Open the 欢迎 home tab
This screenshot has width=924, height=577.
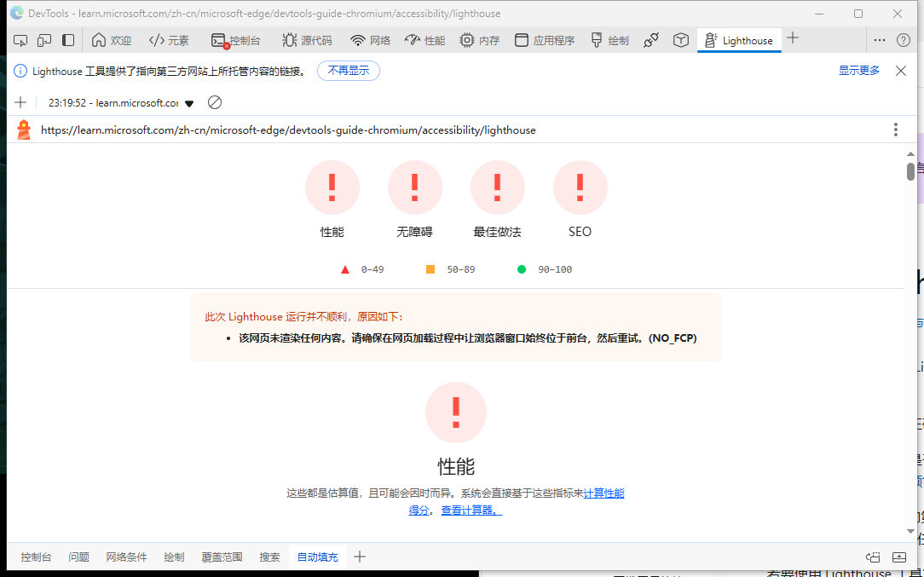112,40
